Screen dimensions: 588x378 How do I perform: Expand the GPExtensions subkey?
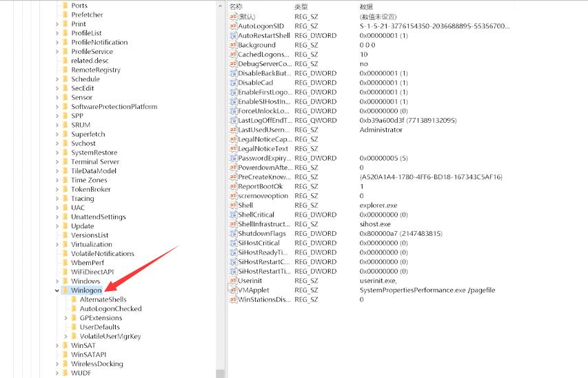(x=65, y=318)
